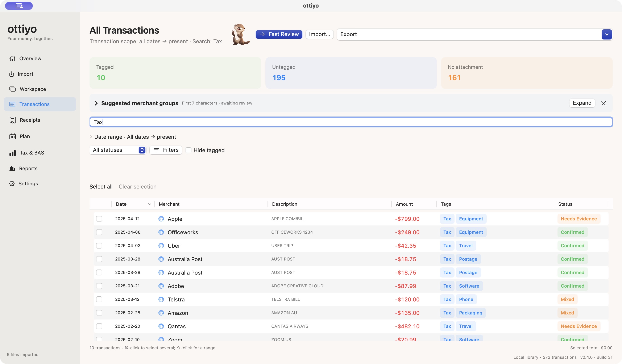The width and height of the screenshot is (622, 364).
Task: Click the screen-share icon in the title bar
Action: (19, 6)
